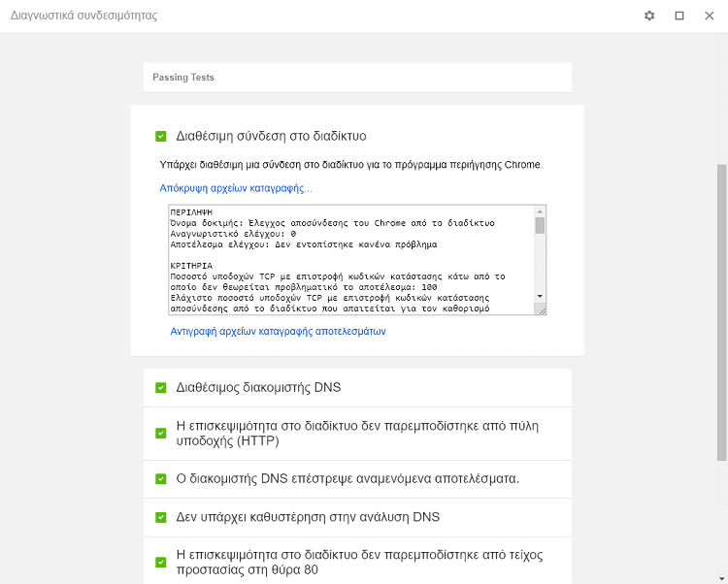Hide logs via Απόκρυψη αρχείων καταγραφής link
The width and height of the screenshot is (728, 584).
[x=236, y=188]
